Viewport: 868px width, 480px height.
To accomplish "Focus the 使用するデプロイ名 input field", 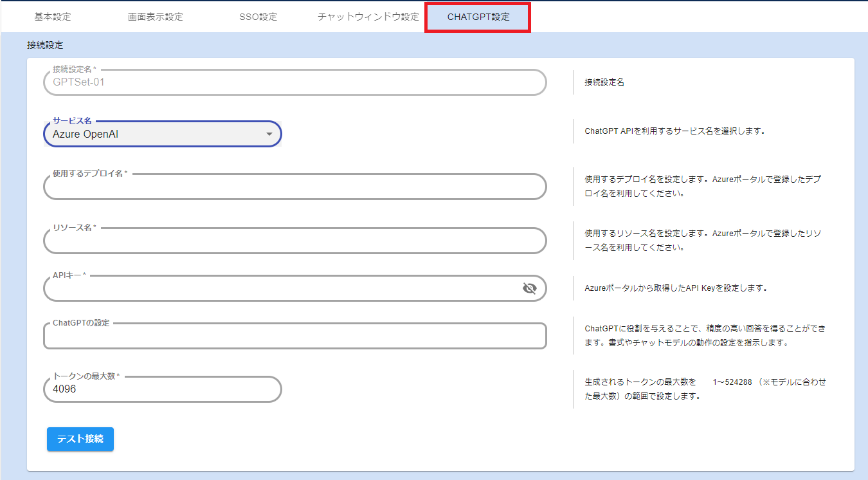I will click(x=294, y=187).
